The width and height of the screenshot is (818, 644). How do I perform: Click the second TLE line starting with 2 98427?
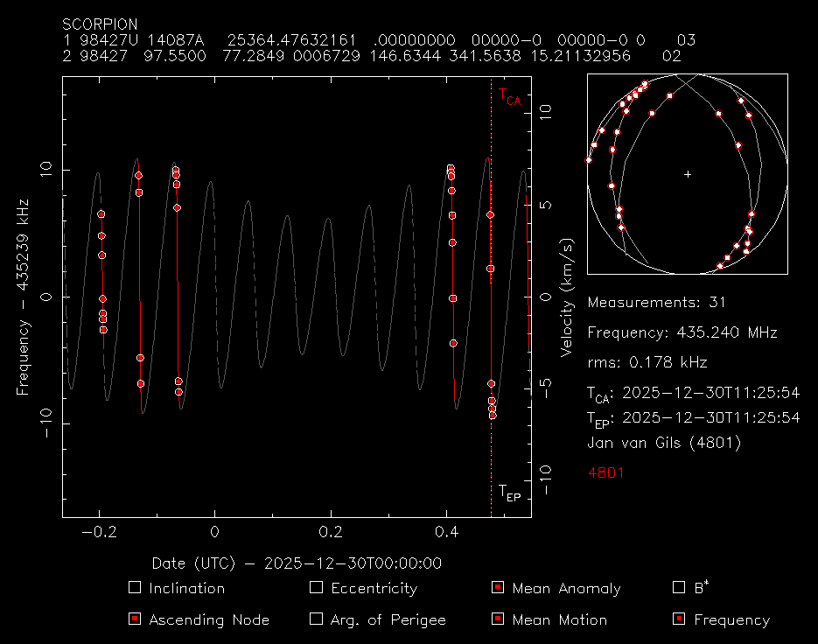[372, 56]
